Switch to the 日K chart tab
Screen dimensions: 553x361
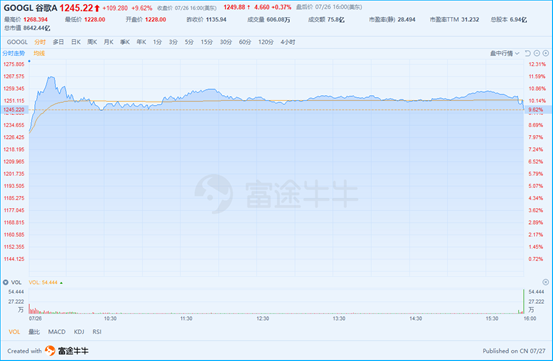(x=76, y=42)
